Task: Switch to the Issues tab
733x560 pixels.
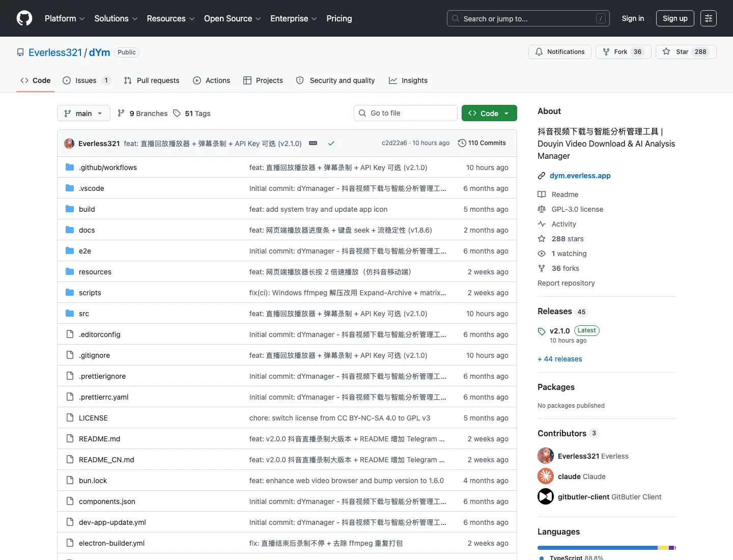Action: pos(86,80)
